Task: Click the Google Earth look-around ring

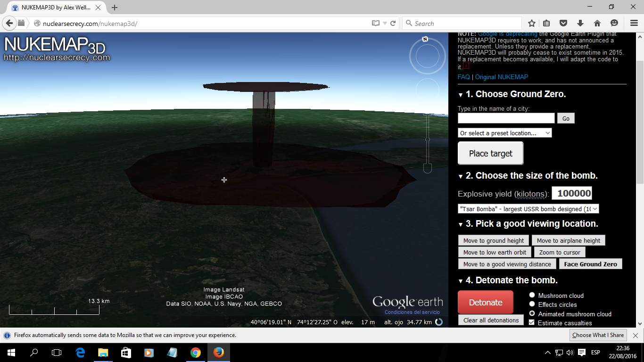Action: pos(427,57)
